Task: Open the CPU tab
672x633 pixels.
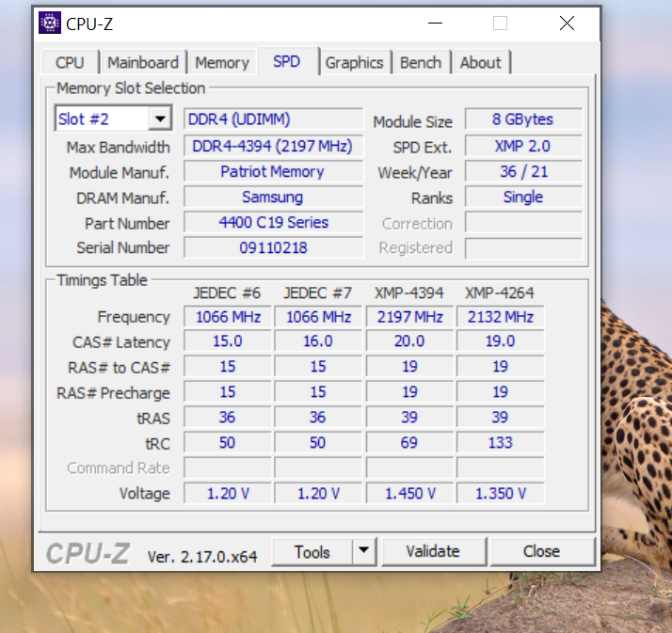Action: click(x=70, y=63)
